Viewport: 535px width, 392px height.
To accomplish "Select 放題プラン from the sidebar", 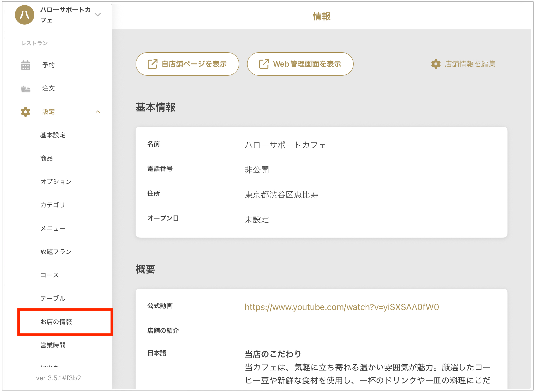I will pos(56,252).
